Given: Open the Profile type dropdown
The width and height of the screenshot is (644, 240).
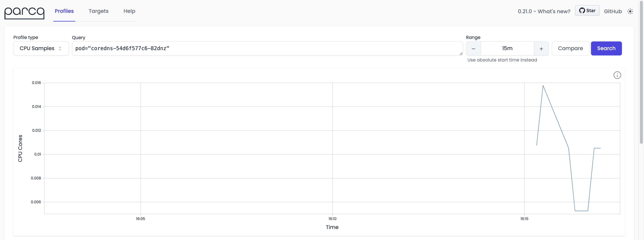Looking at the screenshot, I should click(x=41, y=48).
